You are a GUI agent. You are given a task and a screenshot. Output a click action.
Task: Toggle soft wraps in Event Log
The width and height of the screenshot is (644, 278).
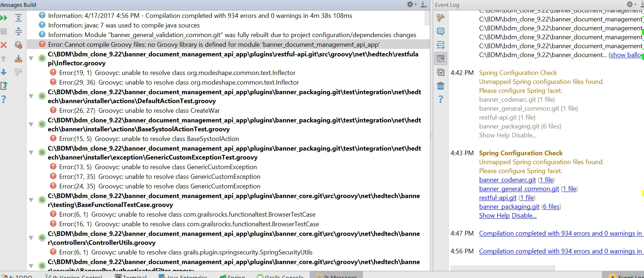pos(441,45)
